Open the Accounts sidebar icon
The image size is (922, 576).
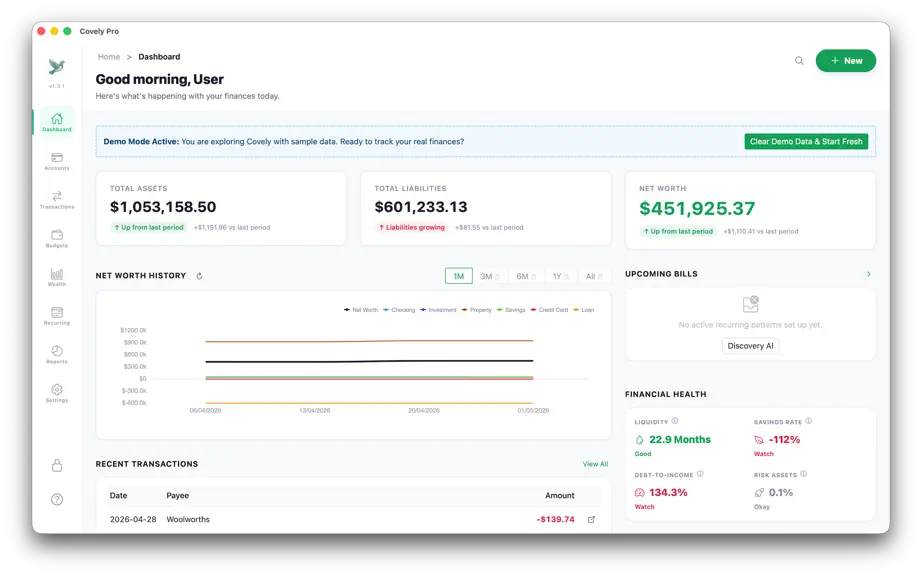point(57,160)
